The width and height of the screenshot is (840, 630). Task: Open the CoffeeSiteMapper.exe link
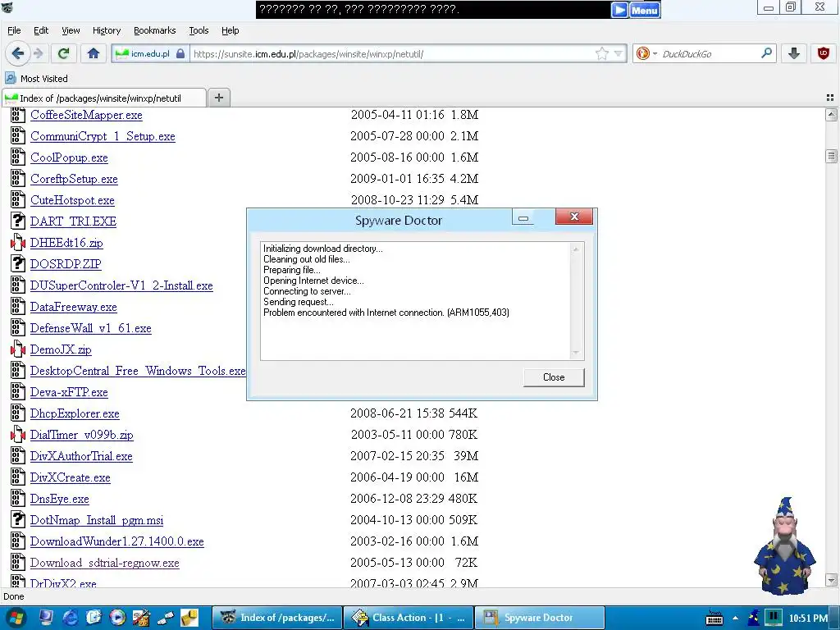[x=86, y=115]
